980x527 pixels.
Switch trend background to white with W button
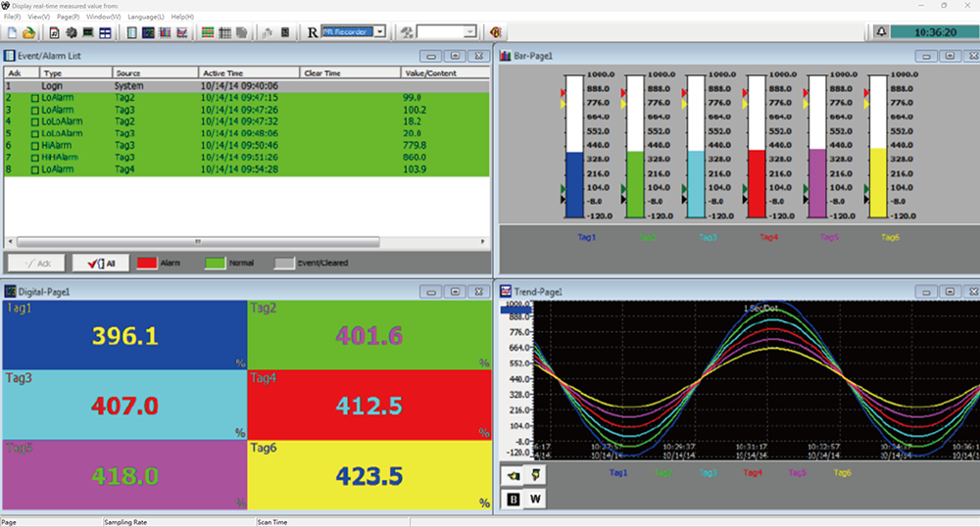coord(535,499)
